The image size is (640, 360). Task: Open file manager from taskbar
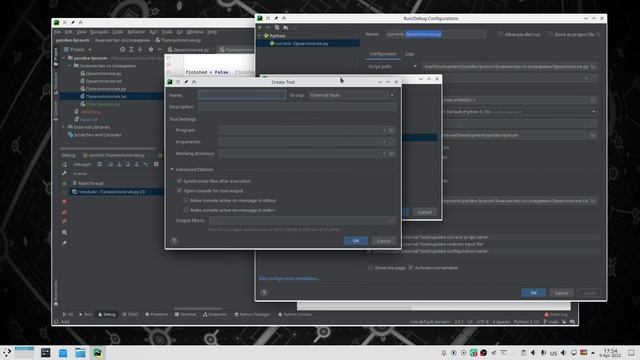pyautogui.click(x=80, y=353)
